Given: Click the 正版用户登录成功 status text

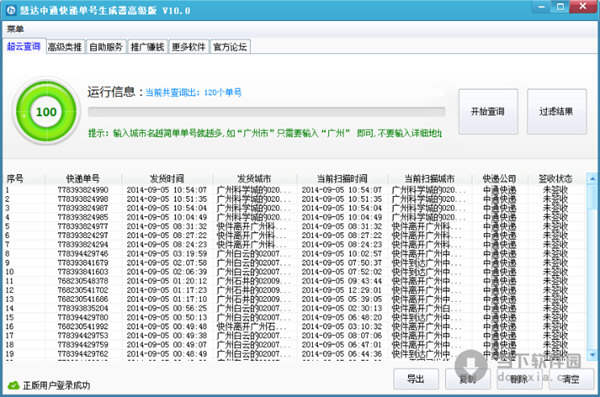Looking at the screenshot, I should point(57,386).
